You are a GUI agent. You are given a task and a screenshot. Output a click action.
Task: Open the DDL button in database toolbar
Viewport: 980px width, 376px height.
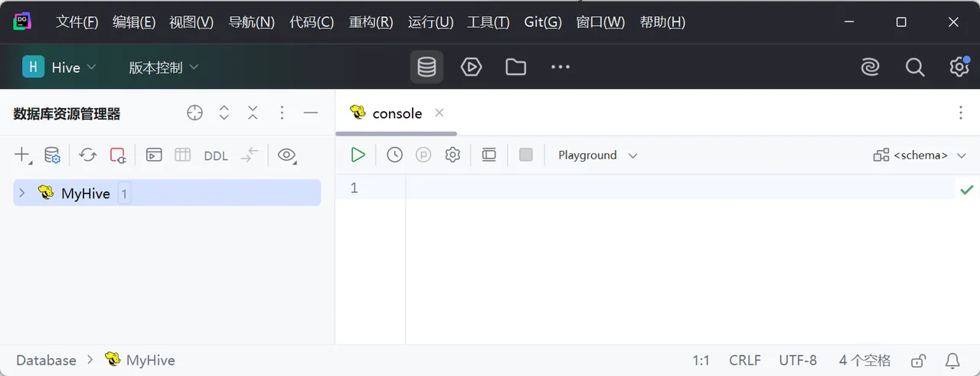coord(216,155)
